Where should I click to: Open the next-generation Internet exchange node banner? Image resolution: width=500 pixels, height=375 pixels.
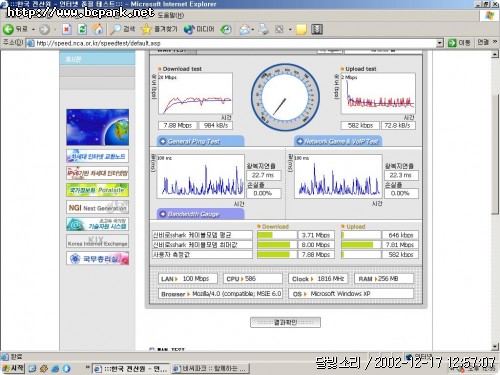pos(97,156)
